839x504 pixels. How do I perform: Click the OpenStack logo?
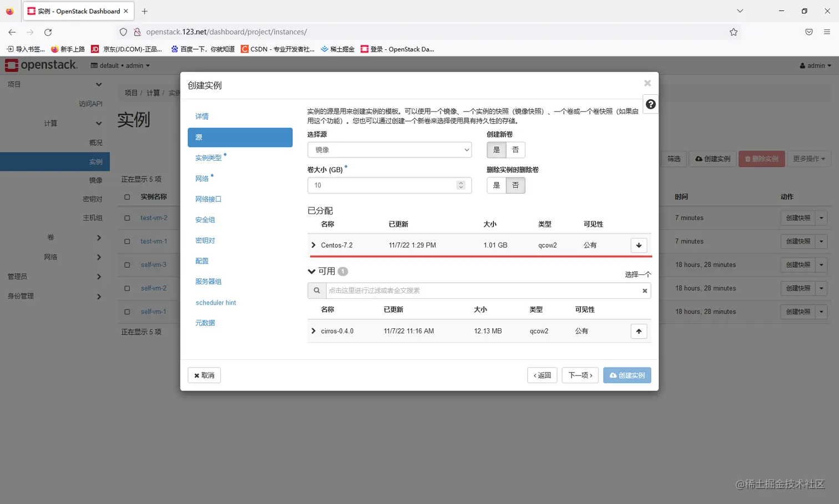42,65
